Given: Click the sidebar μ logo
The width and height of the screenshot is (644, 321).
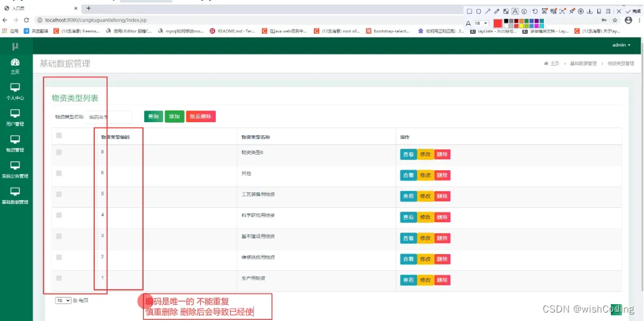Looking at the screenshot, I should coord(15,46).
